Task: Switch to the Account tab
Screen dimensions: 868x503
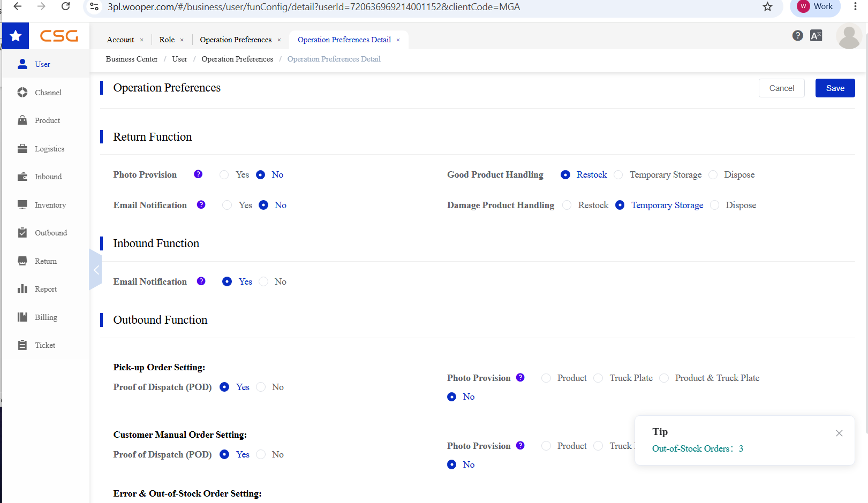Action: point(120,40)
